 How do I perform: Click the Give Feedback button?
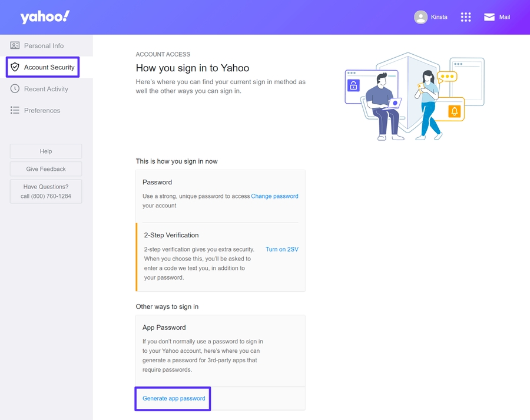[46, 169]
